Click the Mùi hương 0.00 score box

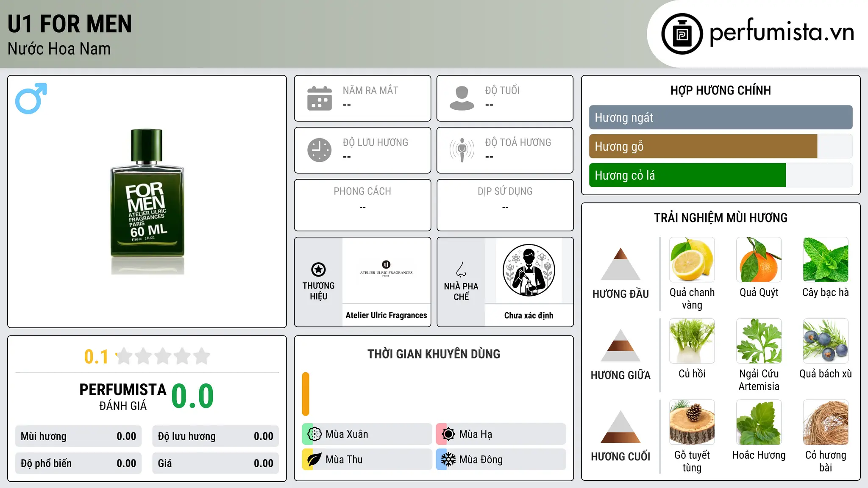[78, 436]
